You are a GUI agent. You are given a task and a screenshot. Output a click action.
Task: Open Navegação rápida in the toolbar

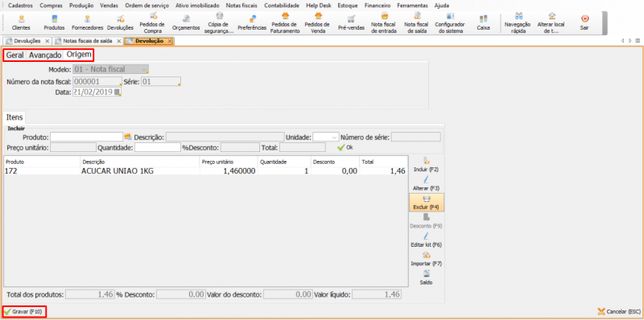518,23
